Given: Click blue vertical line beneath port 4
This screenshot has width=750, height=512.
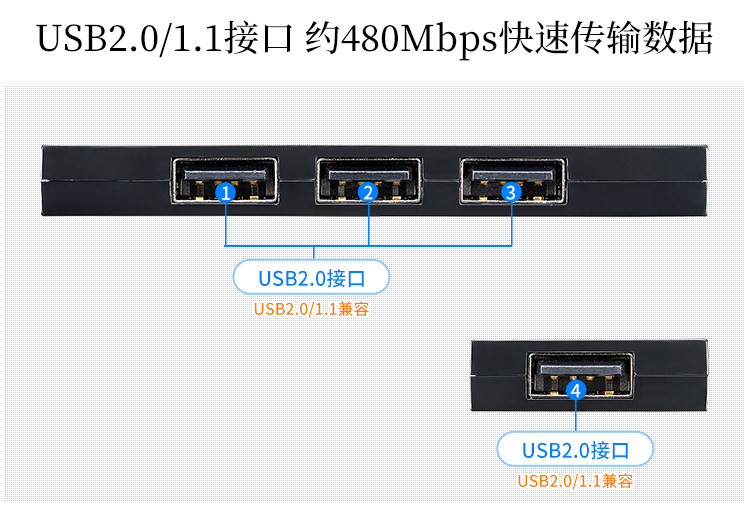Looking at the screenshot, I should [x=576, y=416].
